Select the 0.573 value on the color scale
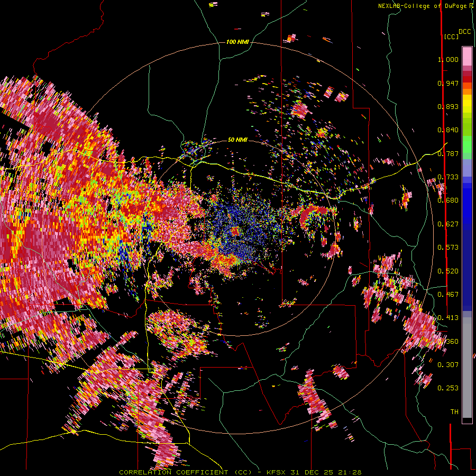476x476 pixels. click(448, 248)
